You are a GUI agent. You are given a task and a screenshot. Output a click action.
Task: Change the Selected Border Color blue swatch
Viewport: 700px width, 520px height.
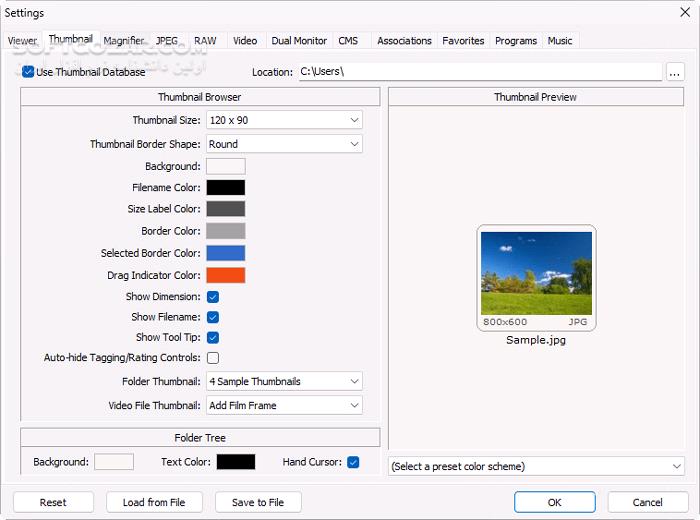(225, 253)
